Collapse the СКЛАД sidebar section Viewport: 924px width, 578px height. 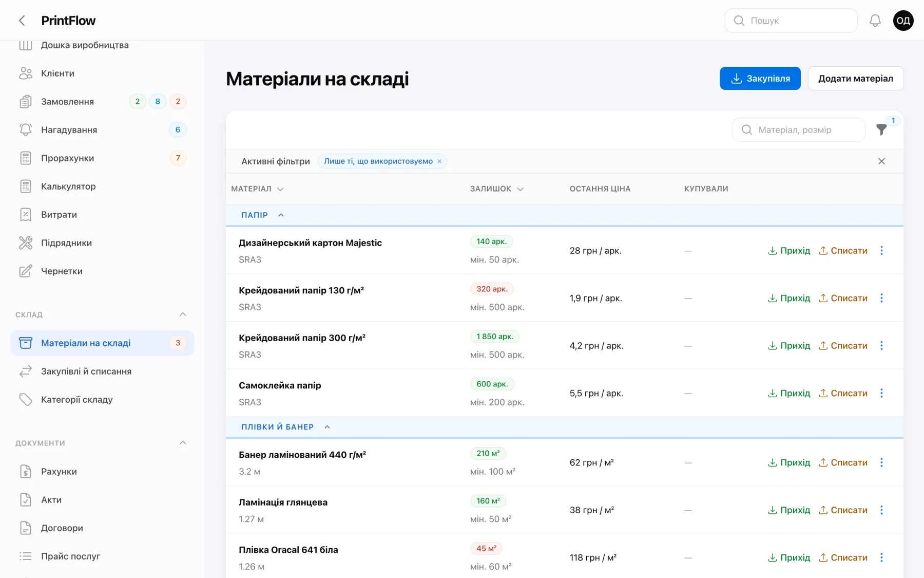pos(183,314)
